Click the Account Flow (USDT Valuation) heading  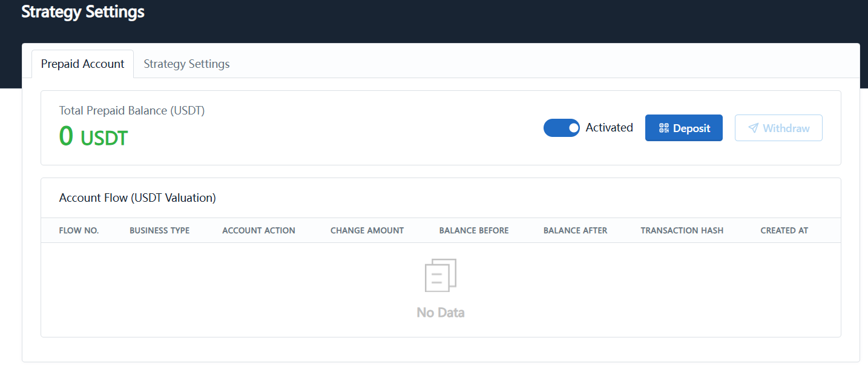pyautogui.click(x=137, y=198)
